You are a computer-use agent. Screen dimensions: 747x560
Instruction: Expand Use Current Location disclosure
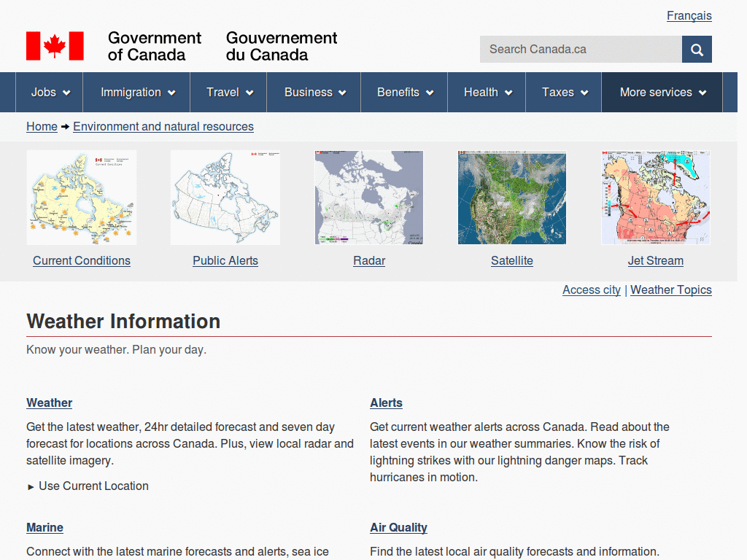point(88,486)
